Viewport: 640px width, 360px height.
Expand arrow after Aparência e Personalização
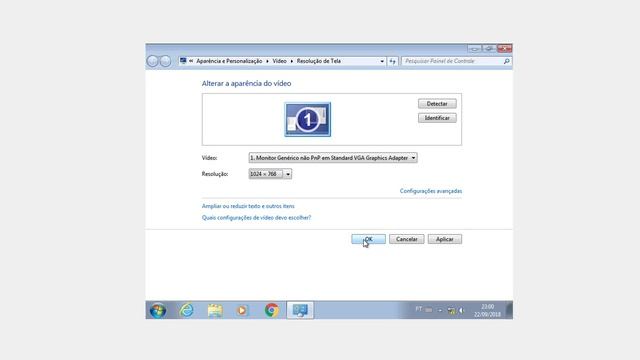(x=267, y=61)
